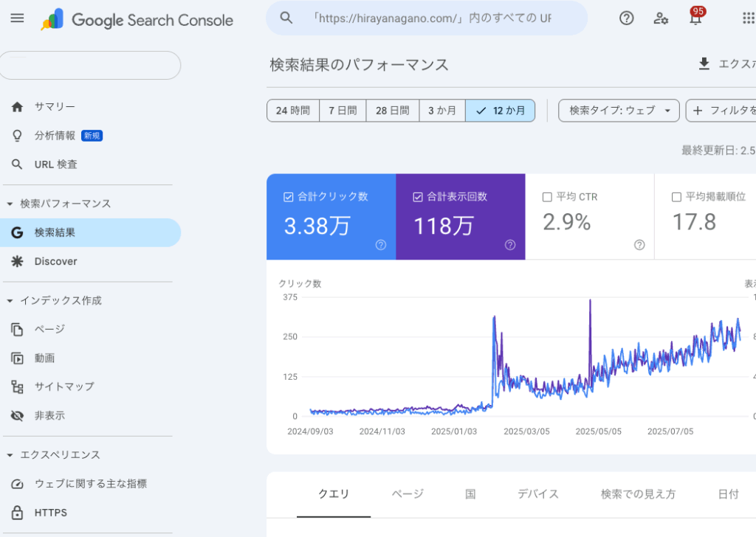Viewport: 756px width, 537px height.
Task: Click the export download icon
Action: coord(704,64)
